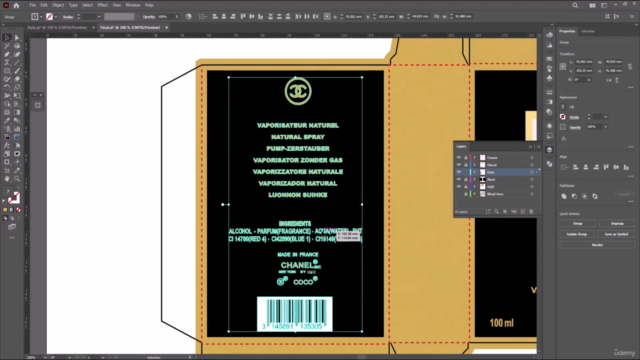Toggle constrain width and height proportions link
This screenshot has height=360, width=640.
coord(630,66)
